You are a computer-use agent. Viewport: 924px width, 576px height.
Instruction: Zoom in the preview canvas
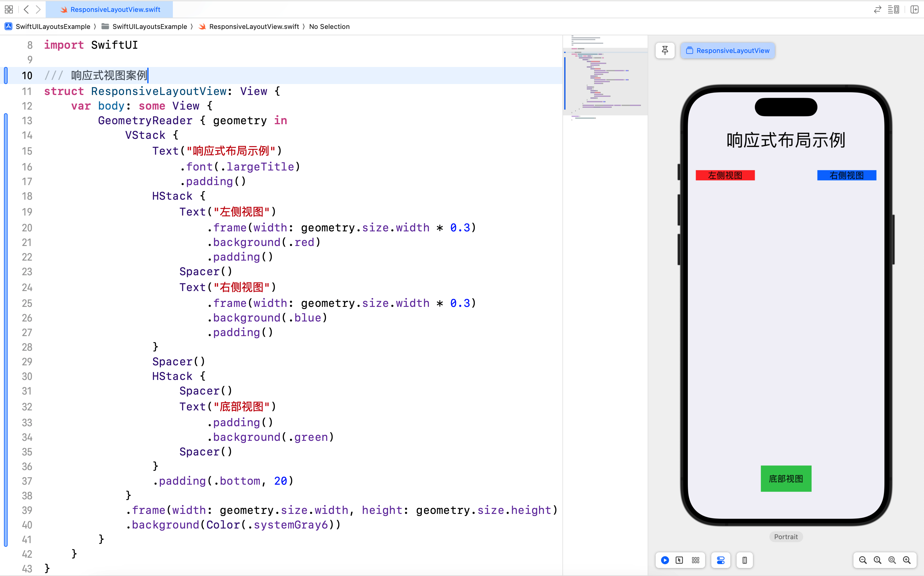tap(907, 560)
